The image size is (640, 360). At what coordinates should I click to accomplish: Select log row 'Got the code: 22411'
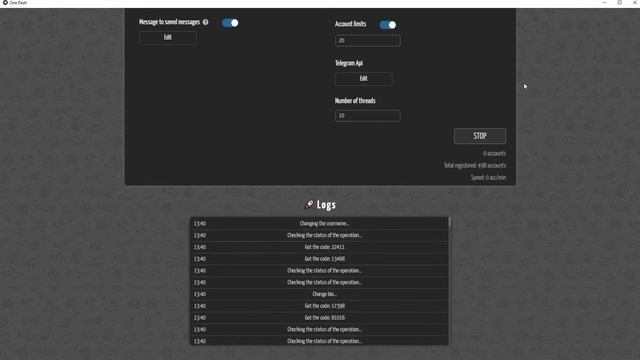319,247
